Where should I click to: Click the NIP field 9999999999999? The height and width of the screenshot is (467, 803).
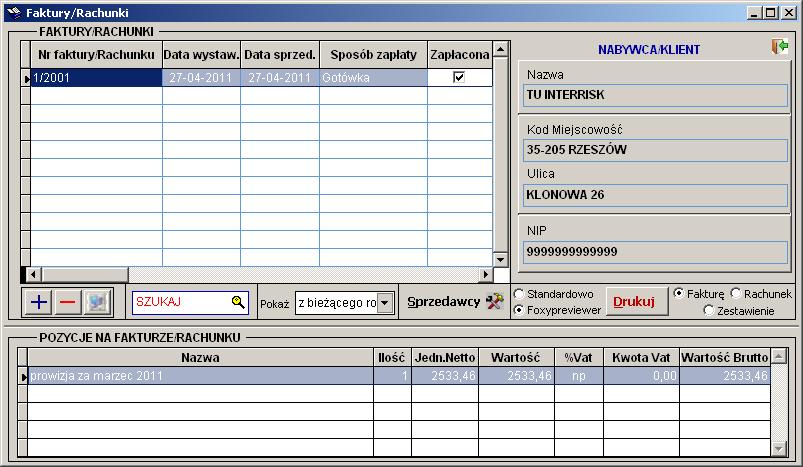(655, 252)
